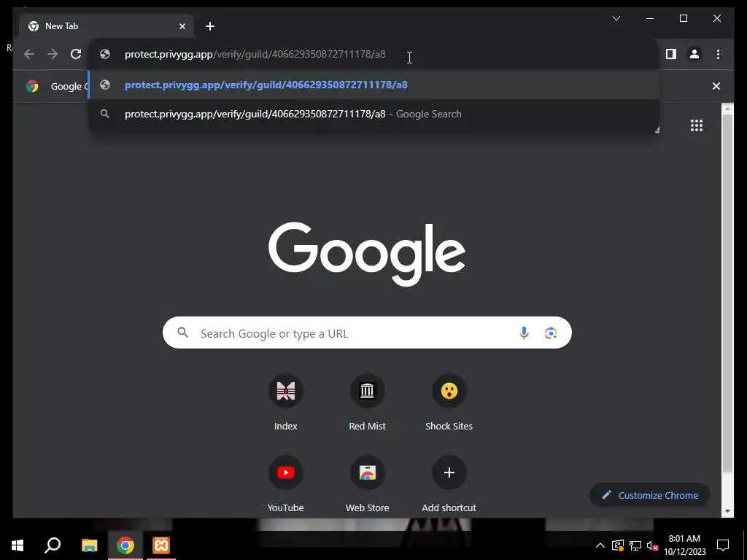This screenshot has width=747, height=560.
Task: Open the Index shortcut tile
Action: [285, 402]
